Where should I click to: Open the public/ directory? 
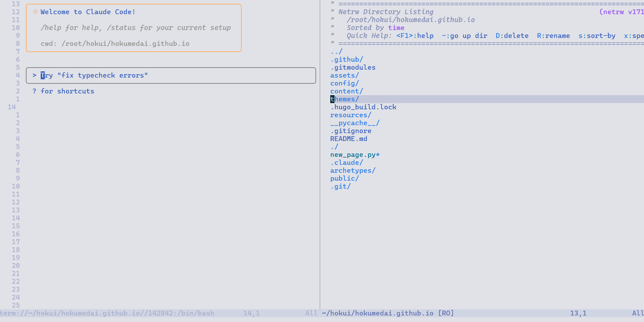pos(344,179)
